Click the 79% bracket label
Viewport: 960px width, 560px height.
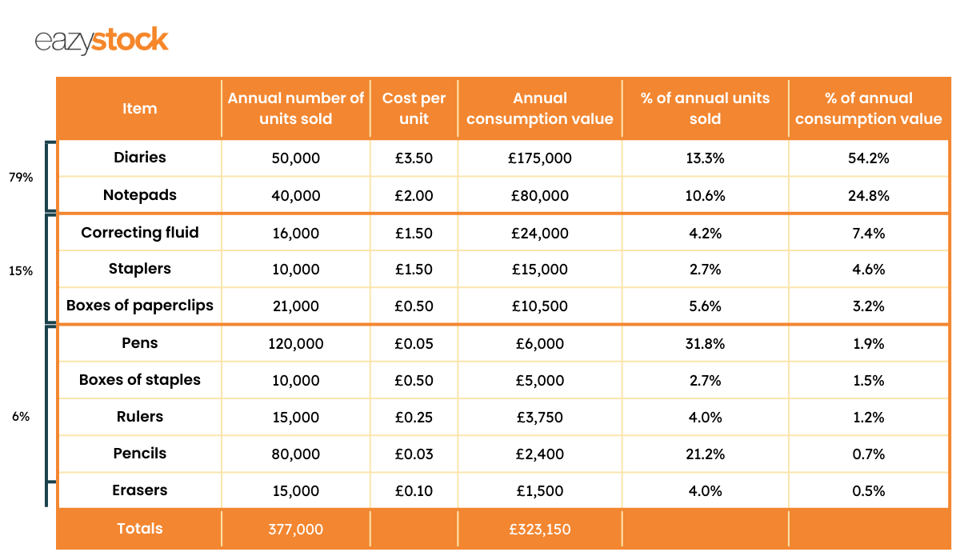pyautogui.click(x=21, y=178)
